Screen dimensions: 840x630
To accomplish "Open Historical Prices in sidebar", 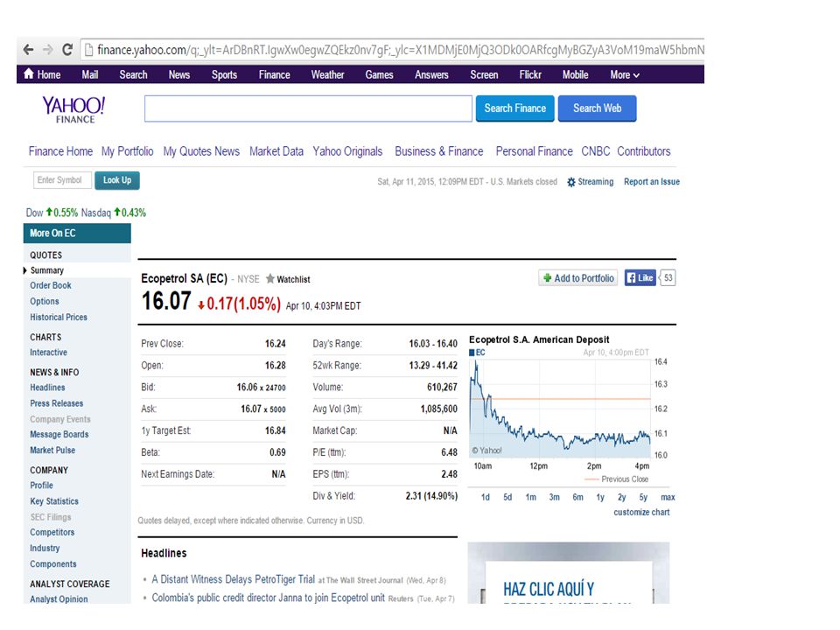I will pos(59,317).
